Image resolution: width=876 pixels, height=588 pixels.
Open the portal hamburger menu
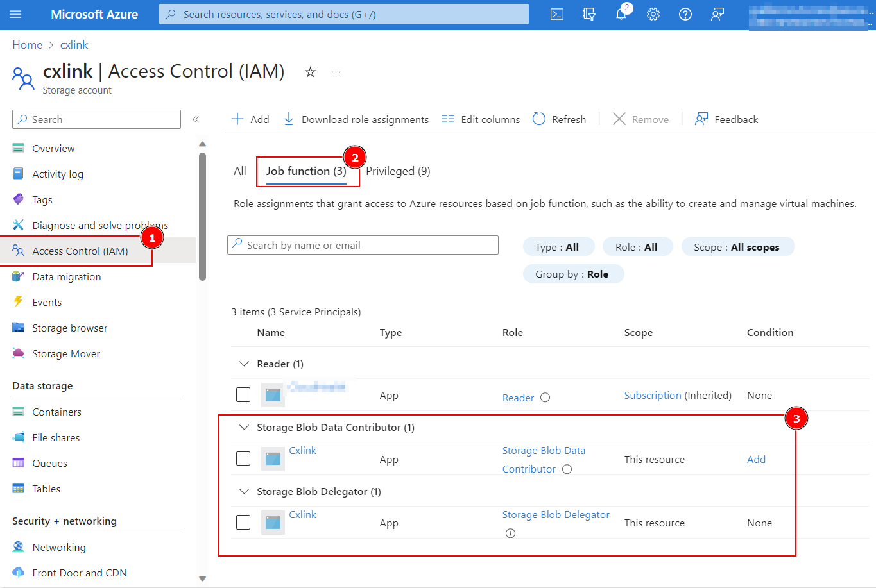[x=15, y=14]
